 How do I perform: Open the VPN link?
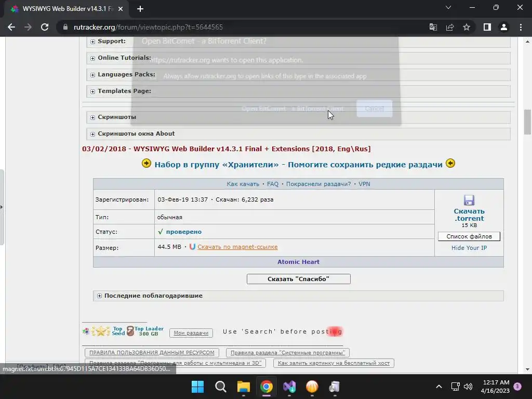tap(364, 184)
